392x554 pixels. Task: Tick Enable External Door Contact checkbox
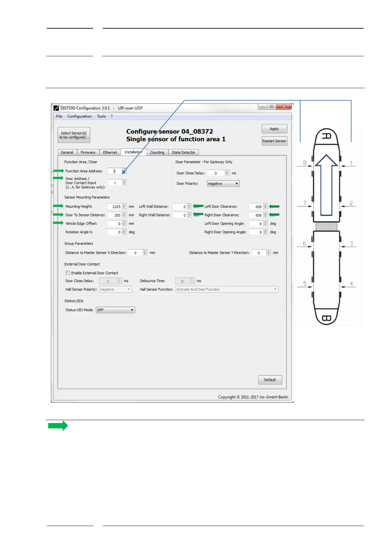(68, 273)
